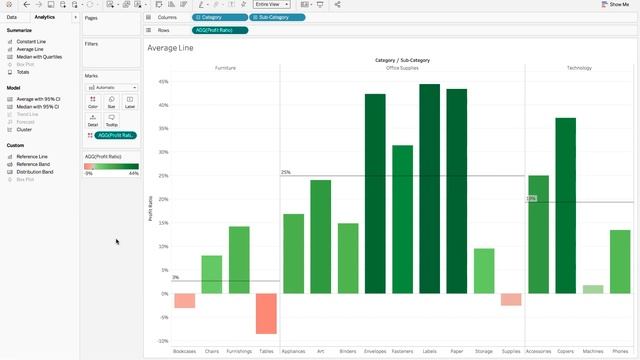Open Pause auto updates dropdown arrow
The height and width of the screenshot is (360, 640).
coord(82,5)
